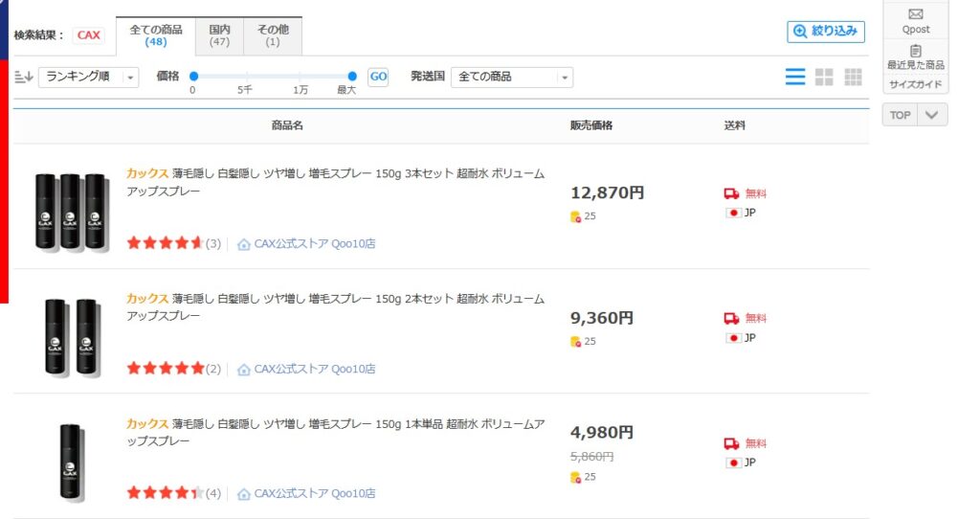This screenshot has height=519, width=980.
Task: Open Qpost envelope icon
Action: pos(915,14)
